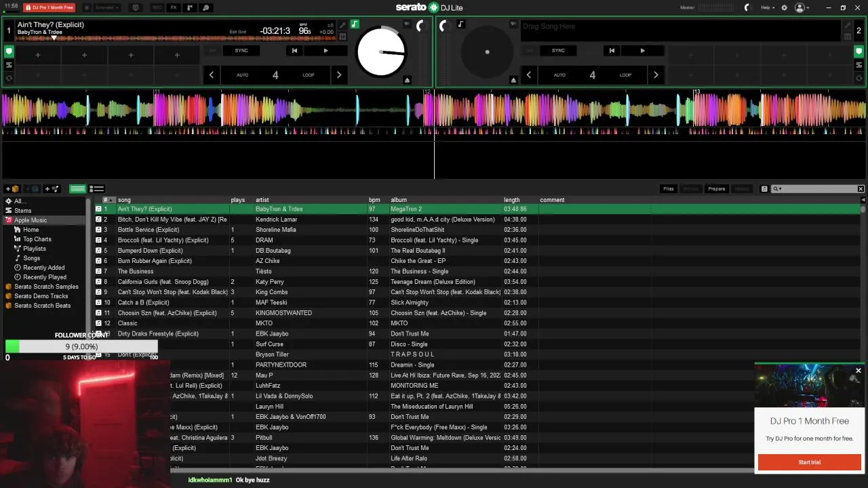868x488 pixels.
Task: Open the user account dropdown
Action: tap(802, 7)
